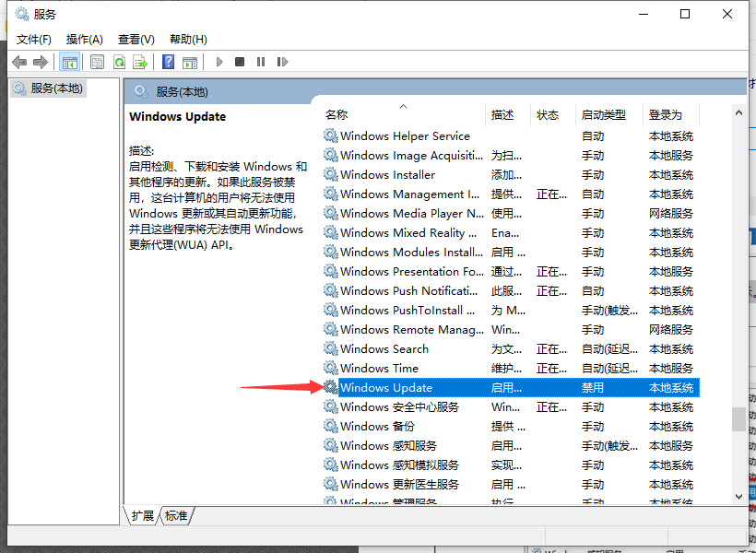Select the Windows Presentation Fo... service
Viewport: 756px width, 553px height.
click(511, 272)
